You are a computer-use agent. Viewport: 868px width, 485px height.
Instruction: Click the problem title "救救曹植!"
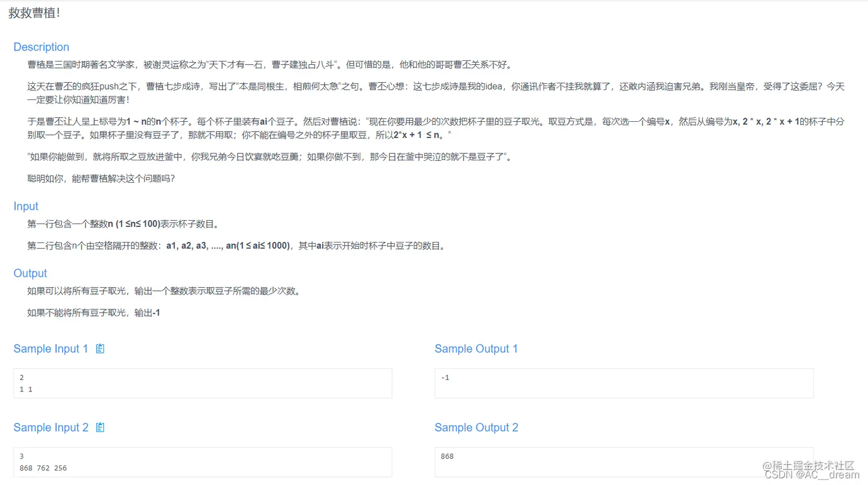34,13
